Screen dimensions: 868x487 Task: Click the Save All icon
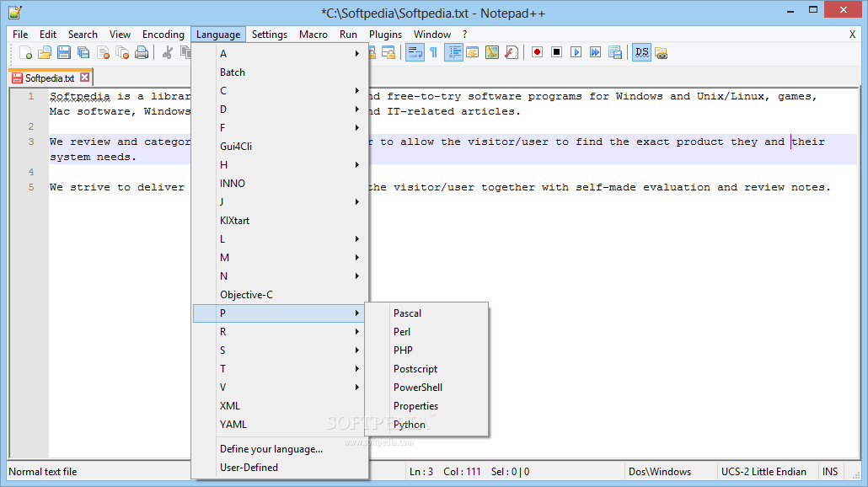(x=83, y=52)
